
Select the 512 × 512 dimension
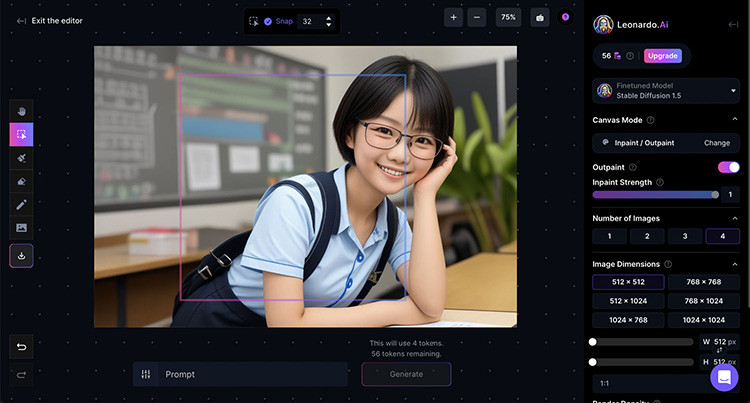[x=628, y=282]
